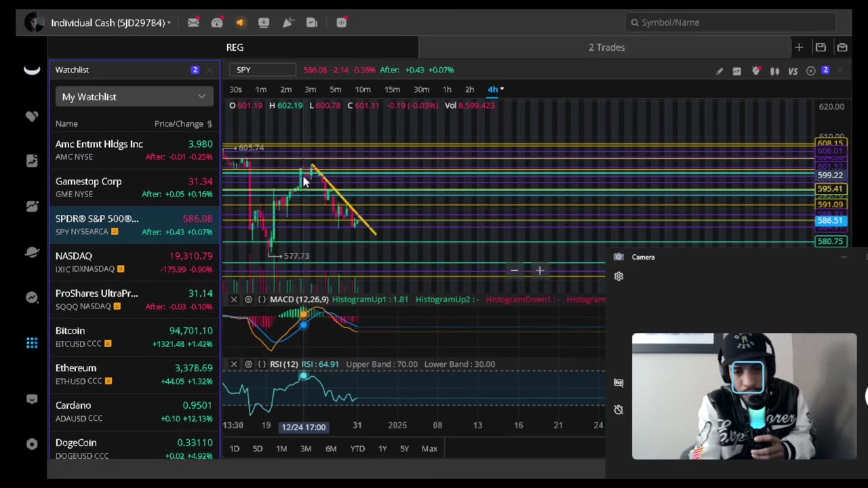Click the Symbol/Name search field
Viewport: 868px width, 488px height.
tap(730, 22)
